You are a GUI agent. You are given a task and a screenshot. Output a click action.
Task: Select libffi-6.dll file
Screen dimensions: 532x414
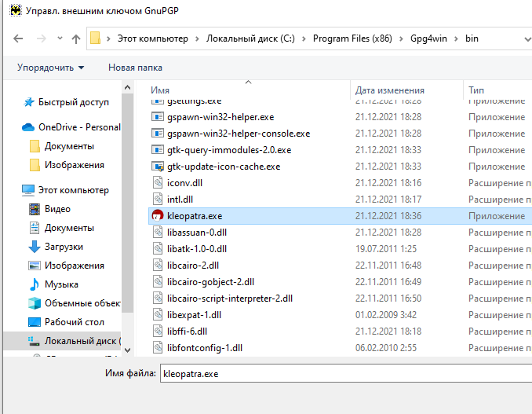coord(187,332)
